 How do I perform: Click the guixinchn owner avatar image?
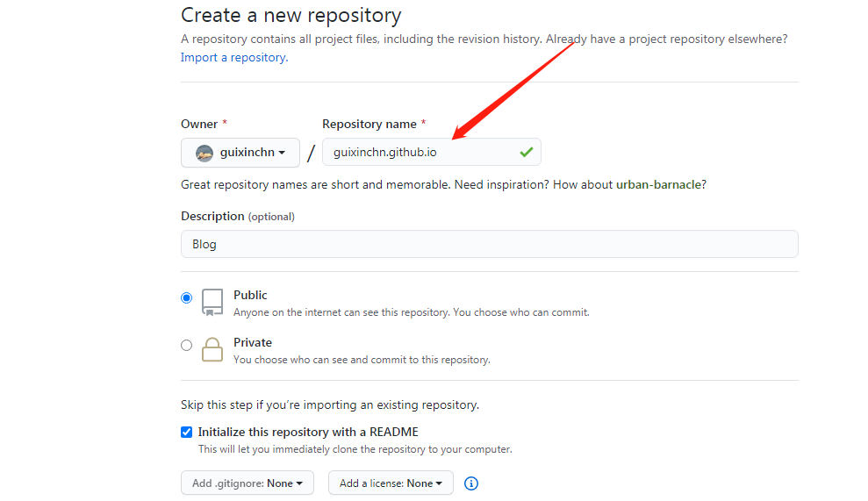click(x=204, y=153)
